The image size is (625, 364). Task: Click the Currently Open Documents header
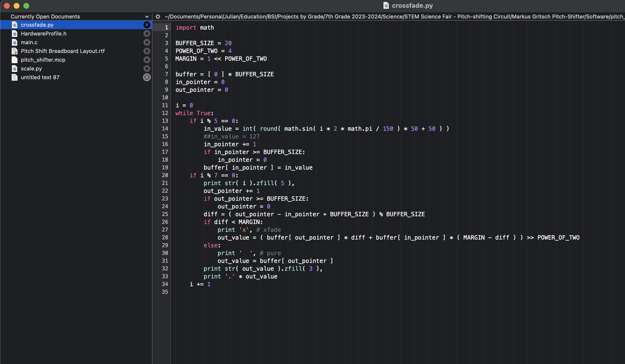click(45, 17)
